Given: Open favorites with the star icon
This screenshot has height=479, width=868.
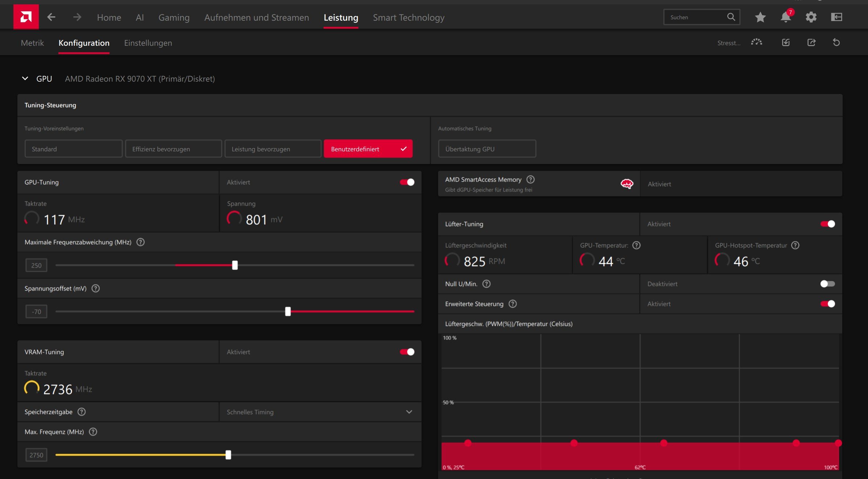Looking at the screenshot, I should click(x=760, y=17).
